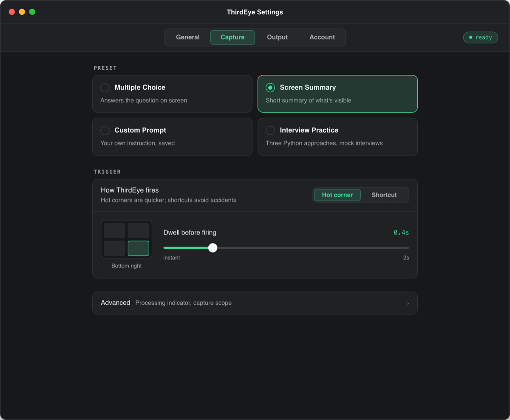Open the Output tab
510x420 pixels.
click(x=277, y=37)
